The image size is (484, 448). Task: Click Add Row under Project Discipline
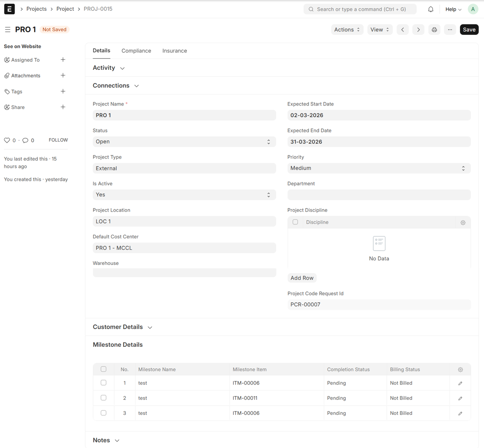tap(302, 278)
